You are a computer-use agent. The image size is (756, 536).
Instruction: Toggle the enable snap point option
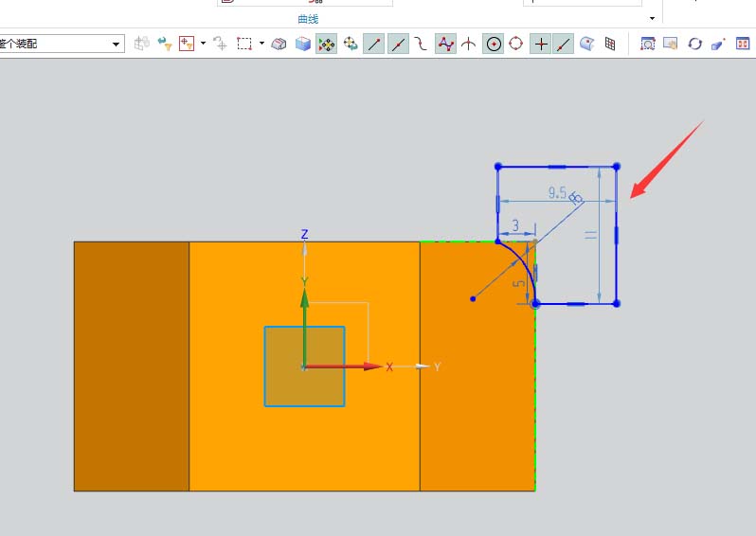point(327,44)
